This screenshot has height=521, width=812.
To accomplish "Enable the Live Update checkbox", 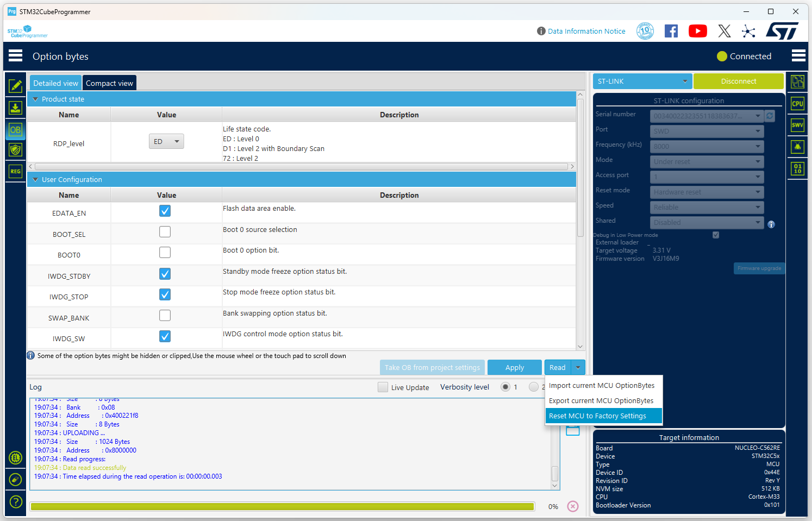I will click(383, 387).
